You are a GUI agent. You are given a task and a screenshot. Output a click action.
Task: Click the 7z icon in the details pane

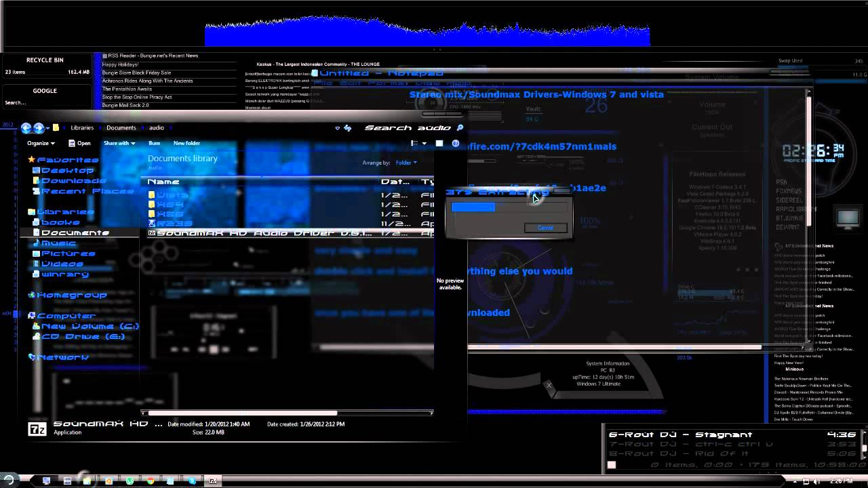pyautogui.click(x=37, y=428)
